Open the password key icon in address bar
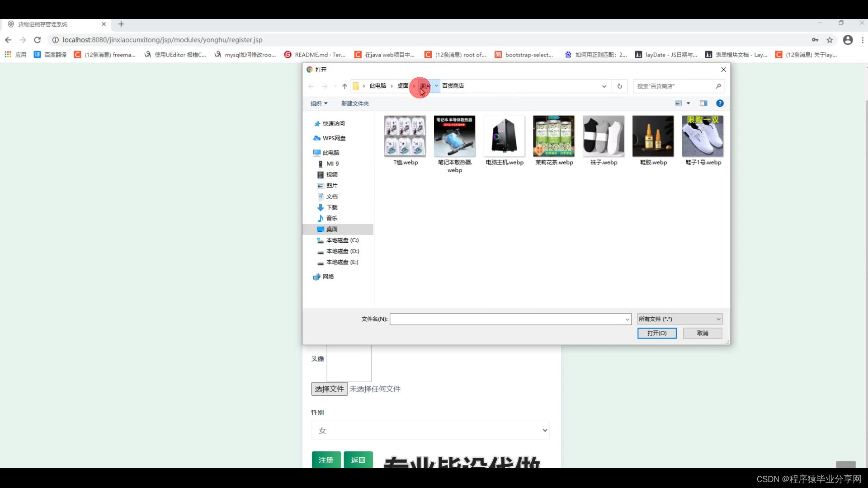868x488 pixels. (x=815, y=40)
